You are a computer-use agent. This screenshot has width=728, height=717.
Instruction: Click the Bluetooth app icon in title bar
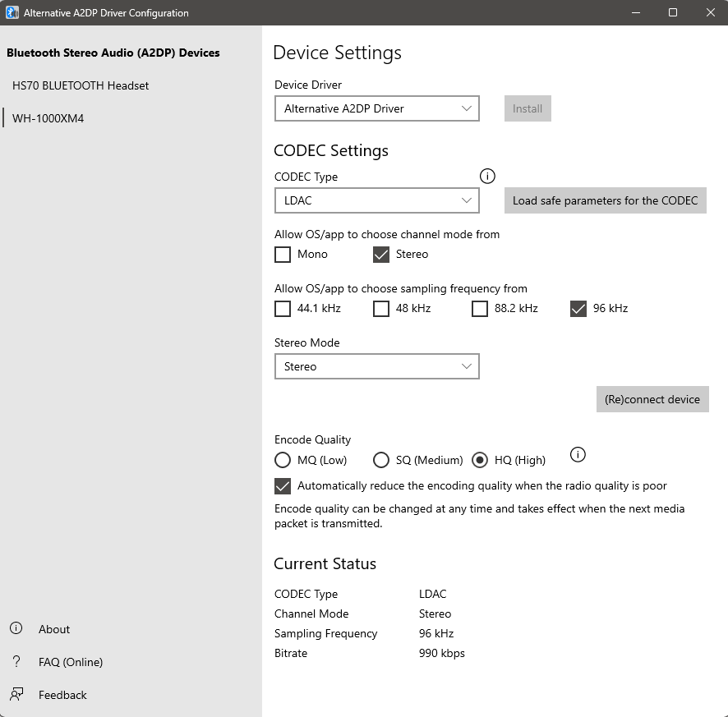(x=12, y=12)
